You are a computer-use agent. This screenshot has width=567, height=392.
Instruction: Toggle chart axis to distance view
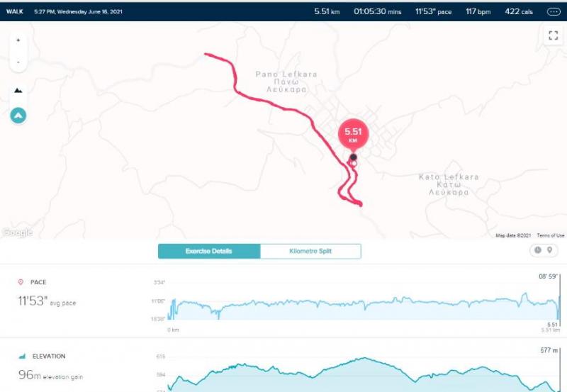[x=549, y=250]
